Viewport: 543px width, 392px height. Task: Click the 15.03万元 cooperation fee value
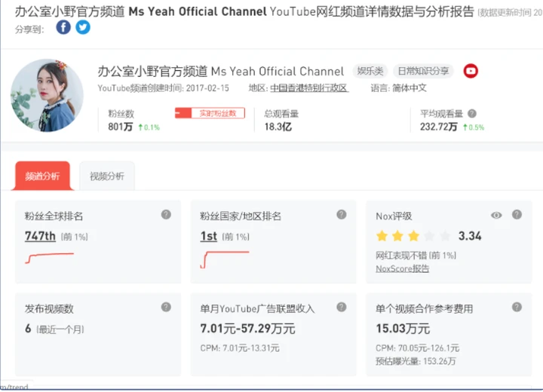[403, 329]
